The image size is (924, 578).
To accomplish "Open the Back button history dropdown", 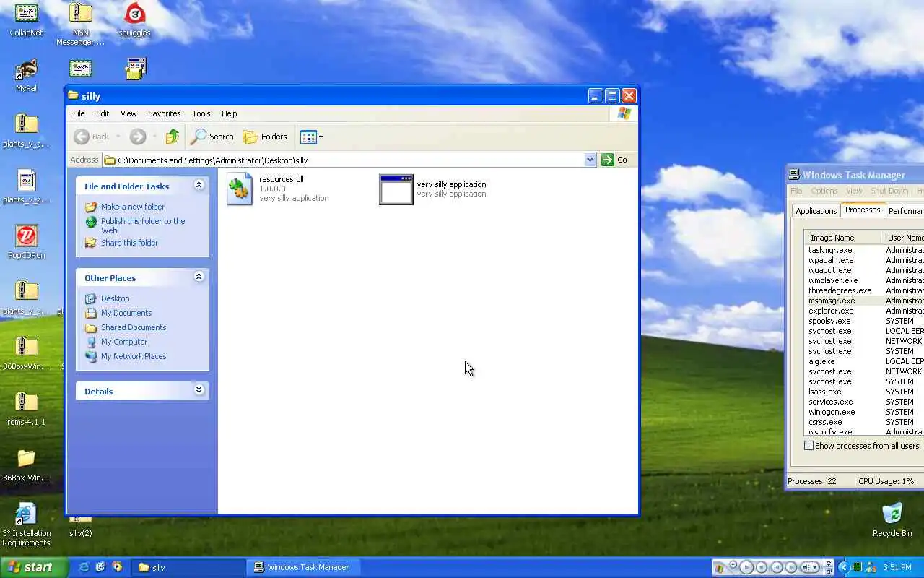I will click(118, 137).
